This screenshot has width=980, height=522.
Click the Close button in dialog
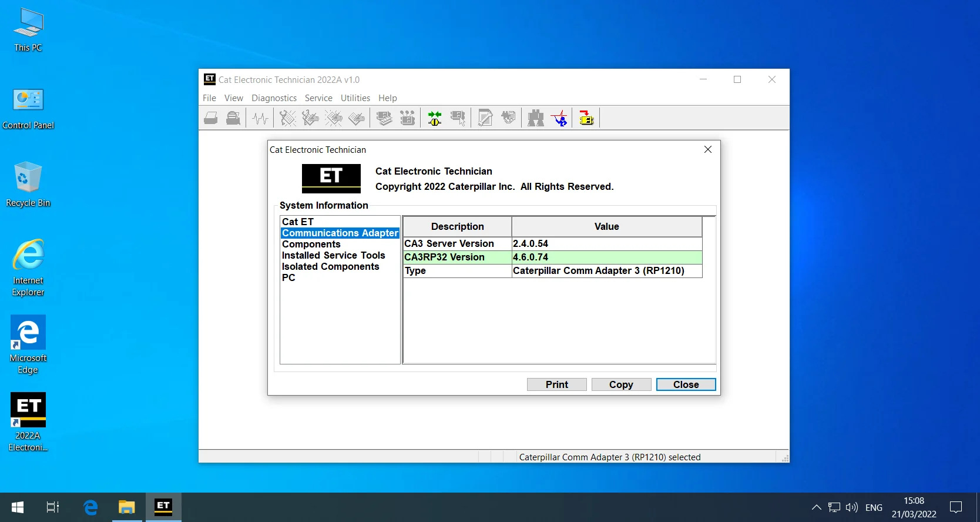pyautogui.click(x=686, y=384)
